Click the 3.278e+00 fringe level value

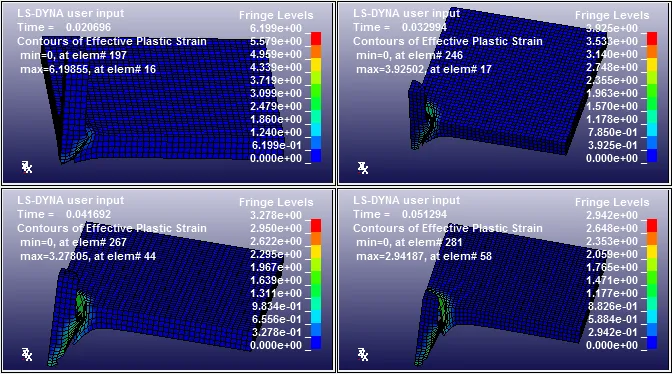click(276, 215)
